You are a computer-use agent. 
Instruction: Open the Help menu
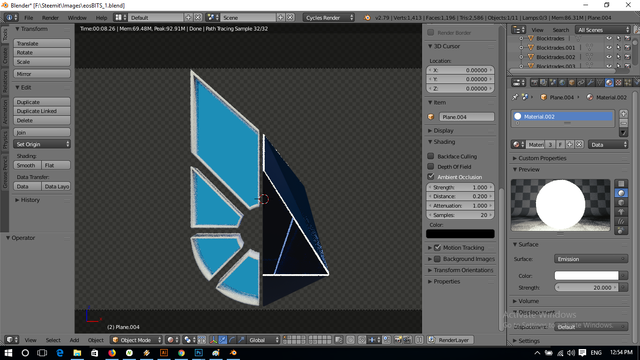tap(101, 18)
